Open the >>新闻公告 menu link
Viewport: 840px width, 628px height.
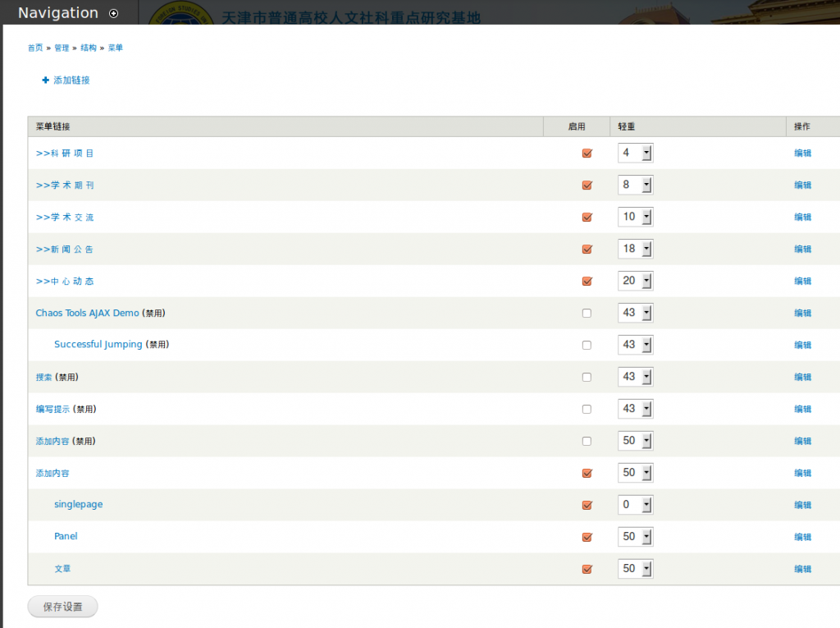65,250
